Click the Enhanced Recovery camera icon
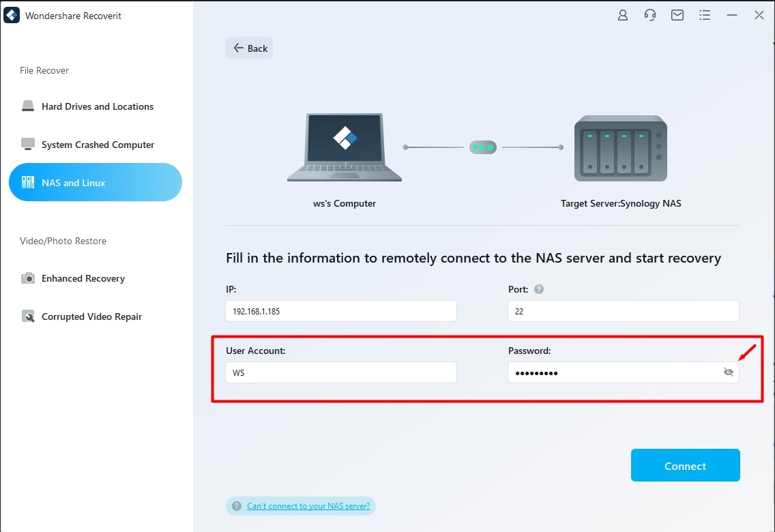Viewport: 775px width, 532px height. (x=28, y=278)
